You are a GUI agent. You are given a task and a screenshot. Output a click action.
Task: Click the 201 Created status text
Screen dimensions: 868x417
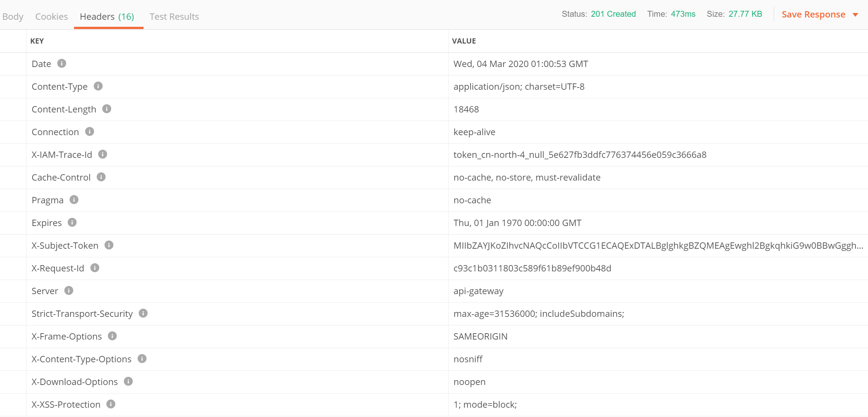click(x=613, y=14)
